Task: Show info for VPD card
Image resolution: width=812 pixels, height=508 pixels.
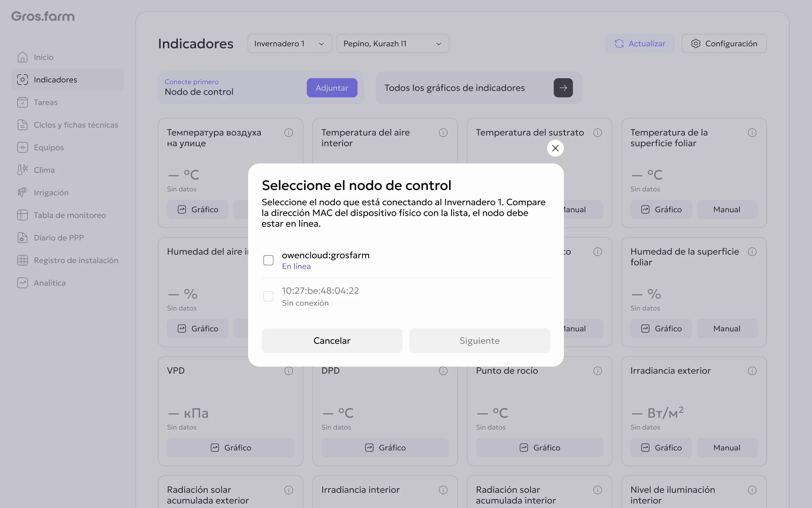Action: pos(288,371)
